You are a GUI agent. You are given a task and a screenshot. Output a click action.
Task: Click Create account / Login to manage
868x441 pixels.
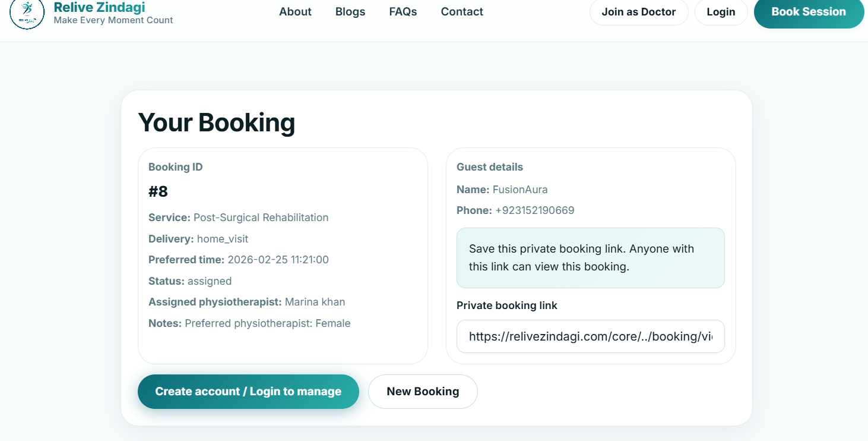pyautogui.click(x=248, y=391)
